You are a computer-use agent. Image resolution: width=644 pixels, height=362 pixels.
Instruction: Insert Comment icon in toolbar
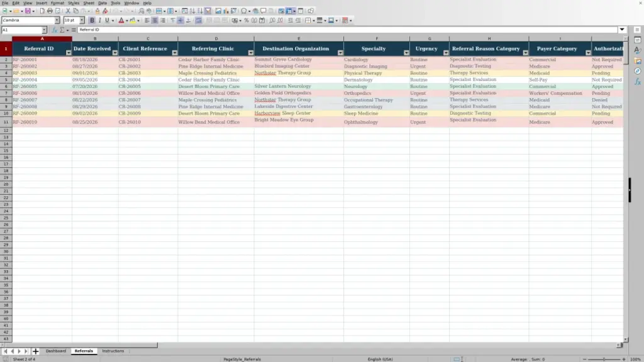264,11
